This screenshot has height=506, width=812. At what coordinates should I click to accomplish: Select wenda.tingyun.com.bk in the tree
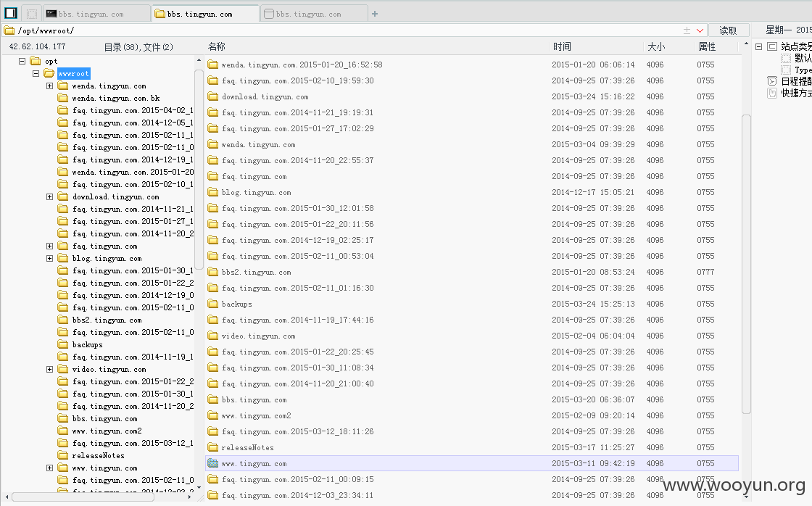click(x=116, y=99)
